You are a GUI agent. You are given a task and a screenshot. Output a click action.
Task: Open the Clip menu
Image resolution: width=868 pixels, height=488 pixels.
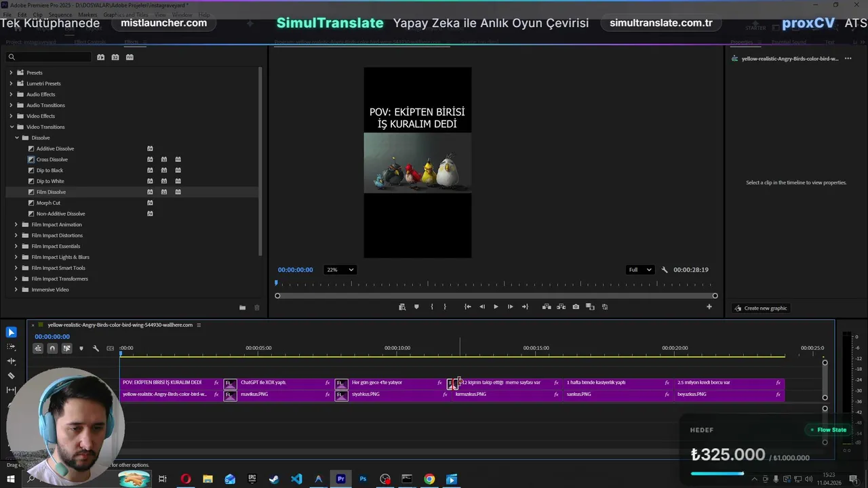[x=38, y=14]
